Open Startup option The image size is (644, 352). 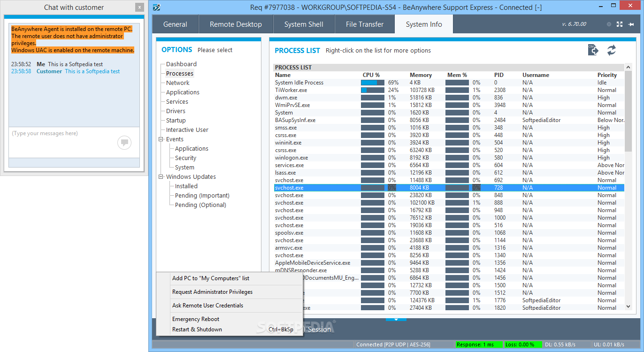(x=176, y=120)
